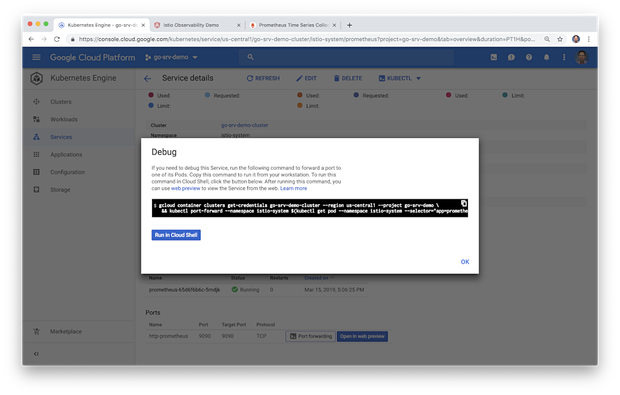Select the Kubernetes Engine browser tab
The width and height of the screenshot is (620, 395).
(x=102, y=25)
